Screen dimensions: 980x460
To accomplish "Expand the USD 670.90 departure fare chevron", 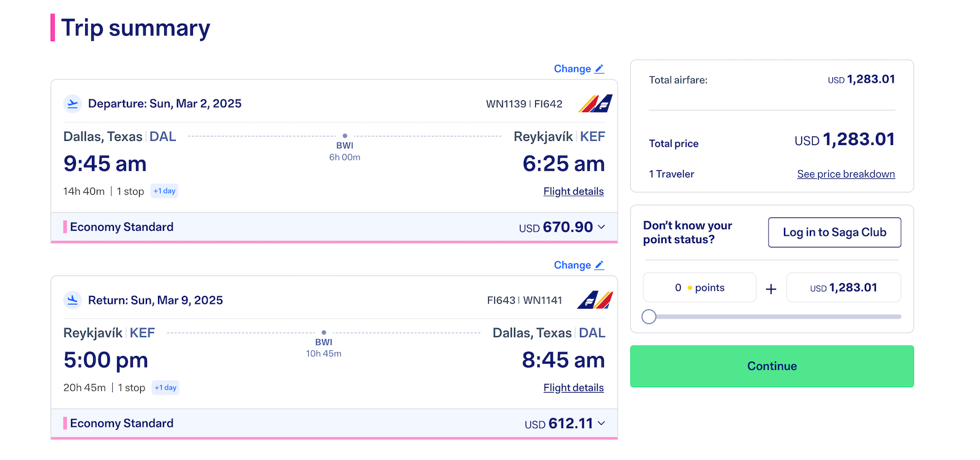I will [601, 227].
